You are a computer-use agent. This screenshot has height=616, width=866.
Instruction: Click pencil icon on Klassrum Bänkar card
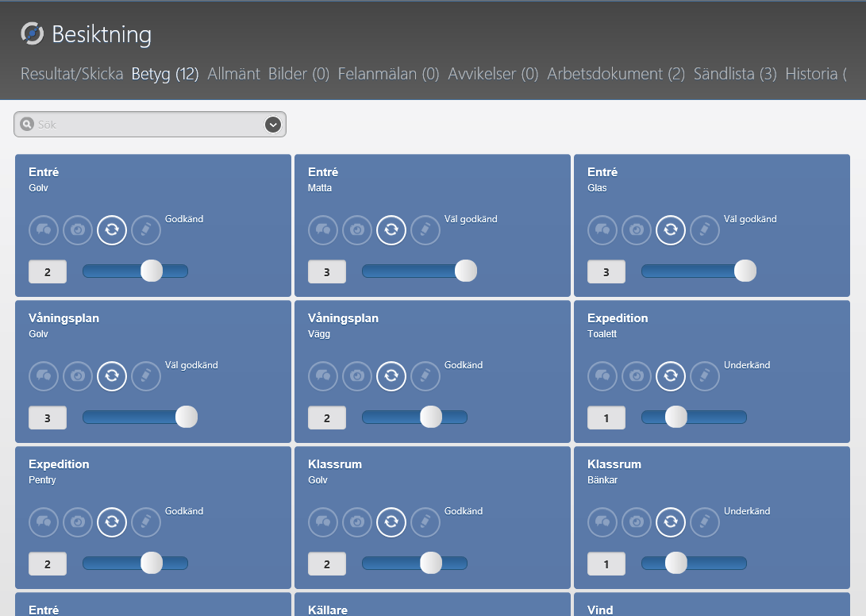click(x=706, y=522)
